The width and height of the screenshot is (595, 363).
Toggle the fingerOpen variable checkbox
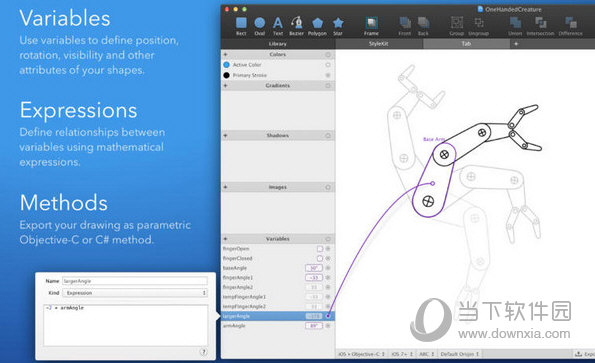320,249
